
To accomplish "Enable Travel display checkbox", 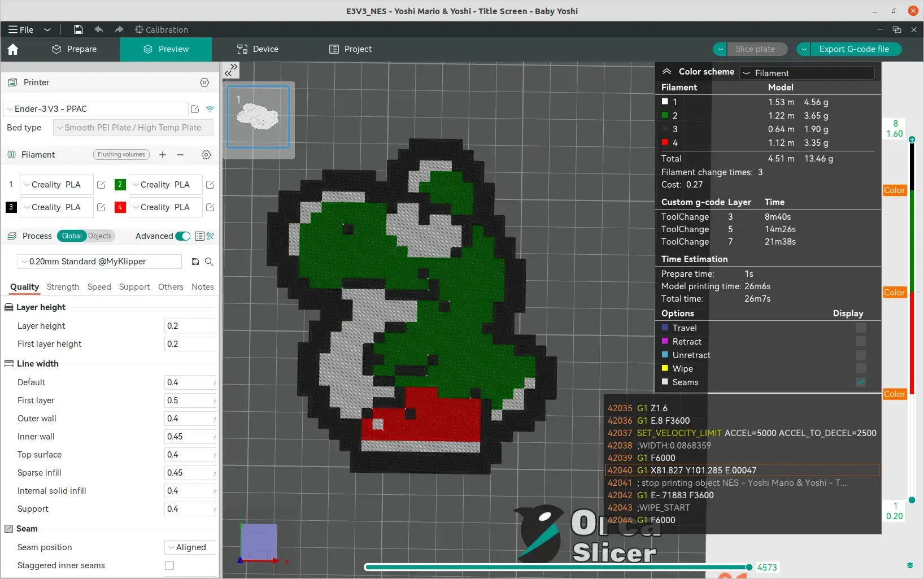I will pos(861,328).
